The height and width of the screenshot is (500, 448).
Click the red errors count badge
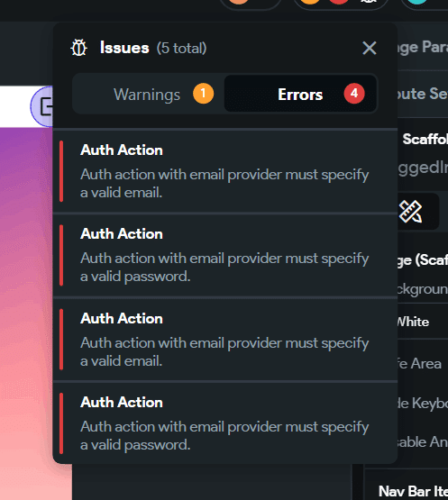[354, 94]
